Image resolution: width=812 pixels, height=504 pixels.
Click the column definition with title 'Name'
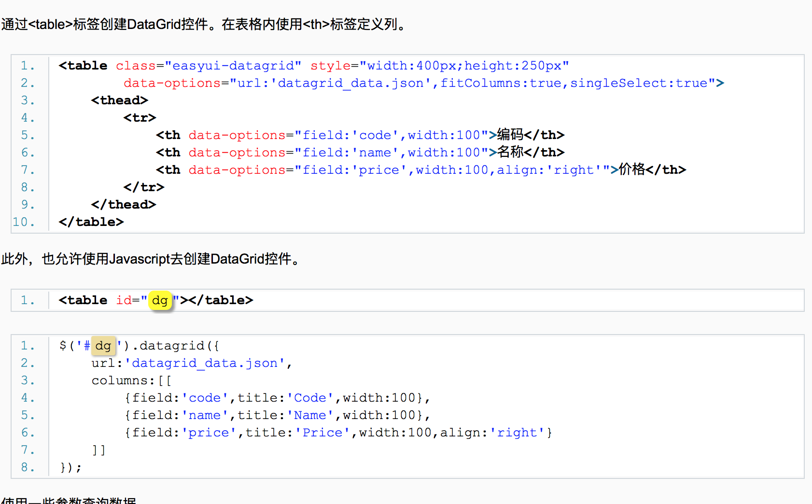277,415
